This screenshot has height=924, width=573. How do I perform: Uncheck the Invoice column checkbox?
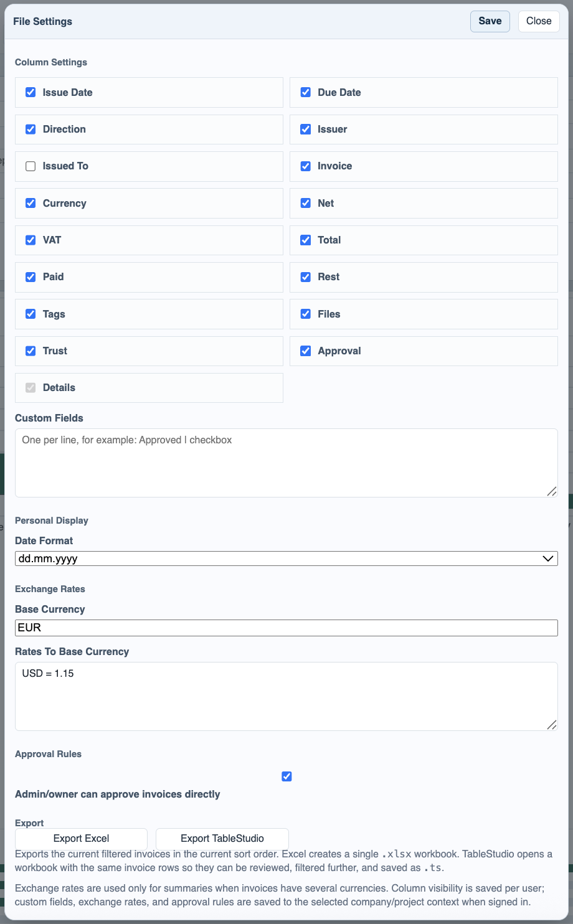pyautogui.click(x=306, y=166)
